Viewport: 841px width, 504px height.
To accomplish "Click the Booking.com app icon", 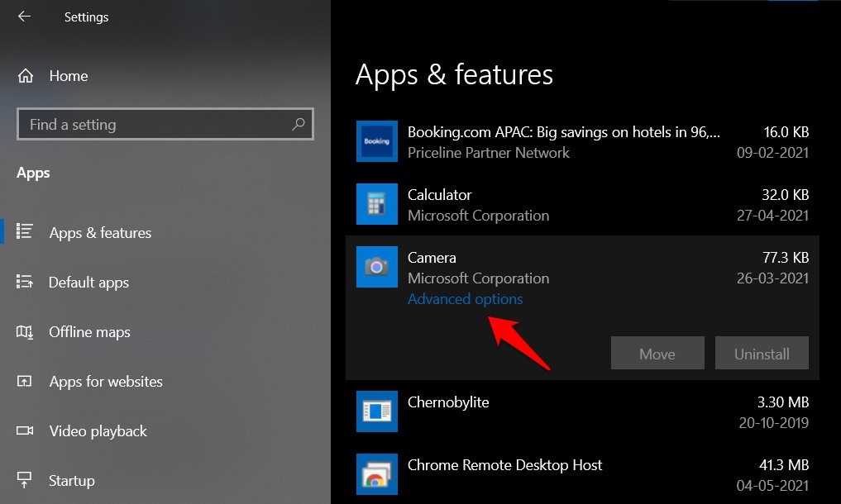I will click(x=377, y=141).
